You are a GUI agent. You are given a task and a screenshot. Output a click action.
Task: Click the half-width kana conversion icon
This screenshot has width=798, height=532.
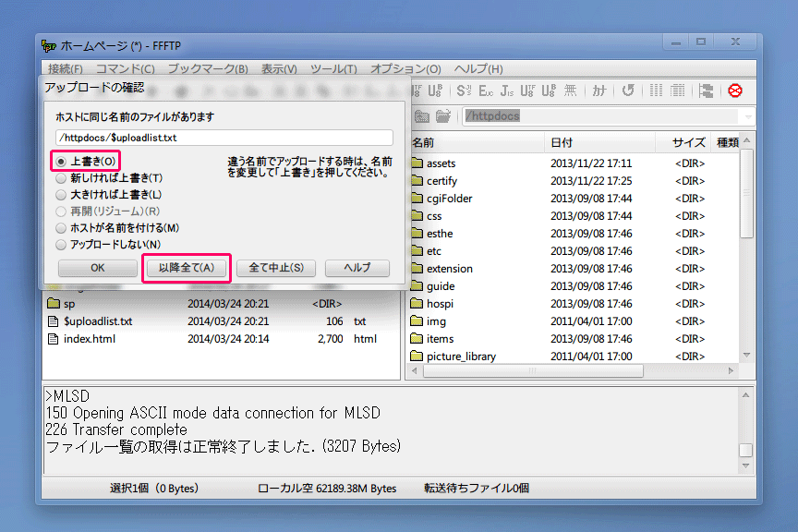[598, 91]
